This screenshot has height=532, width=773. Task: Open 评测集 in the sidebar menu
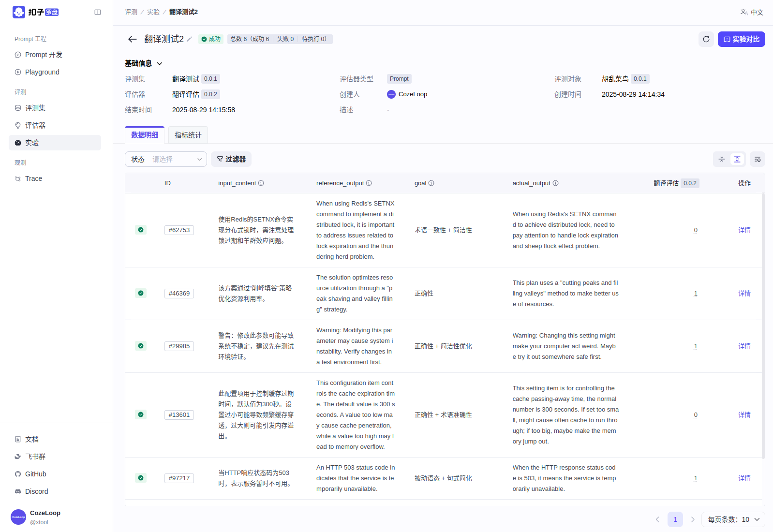[35, 108]
